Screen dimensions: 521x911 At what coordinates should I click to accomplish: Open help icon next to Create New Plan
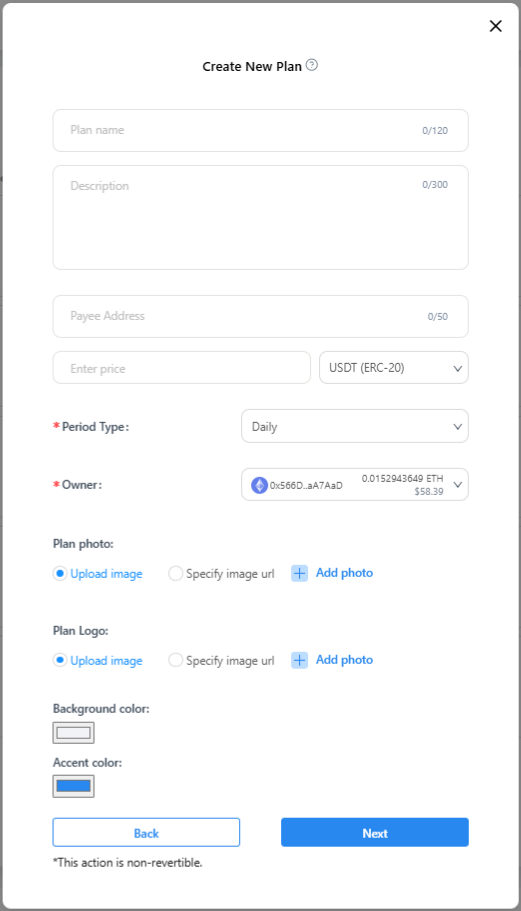[x=312, y=65]
